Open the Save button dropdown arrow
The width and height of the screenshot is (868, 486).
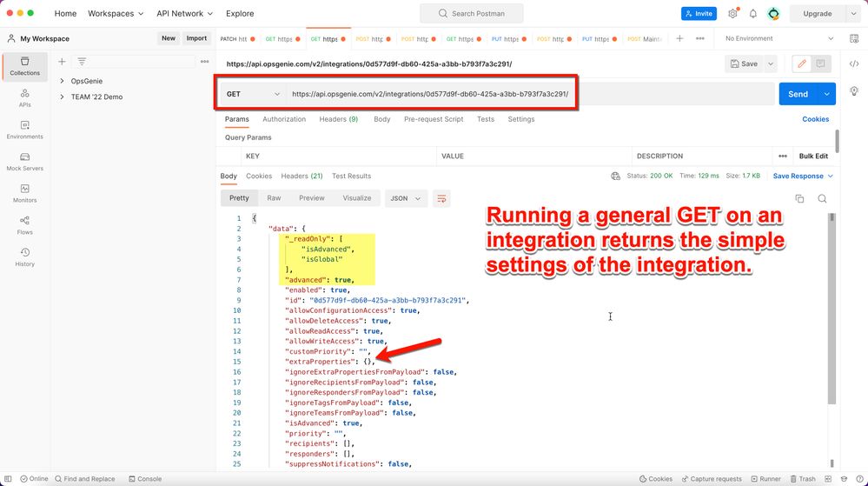pos(771,63)
